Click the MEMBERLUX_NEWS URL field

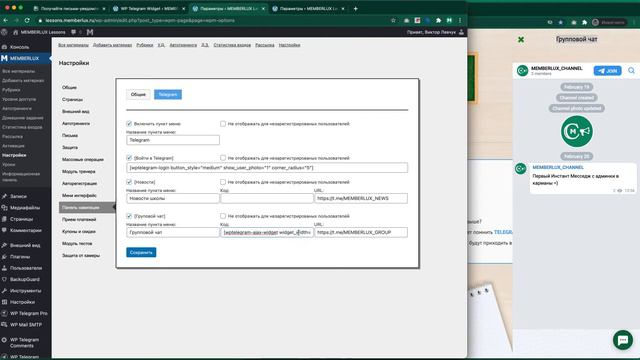(361, 198)
